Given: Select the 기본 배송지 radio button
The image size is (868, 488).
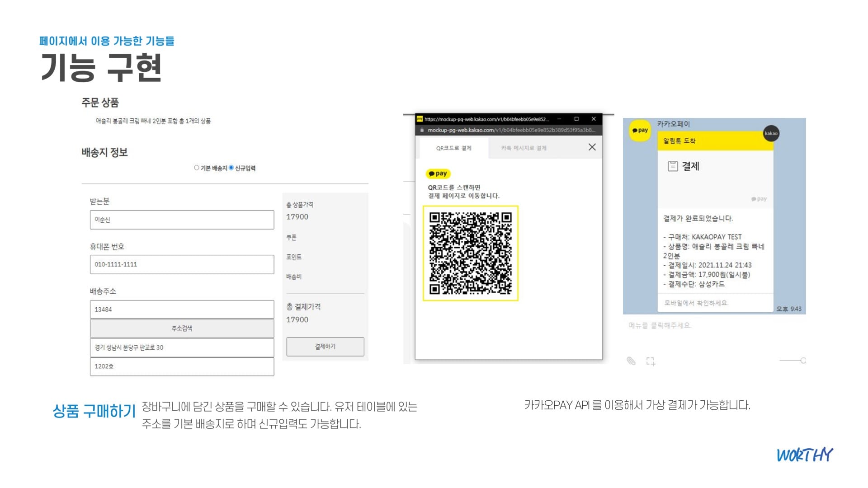Looking at the screenshot, I should click(197, 168).
